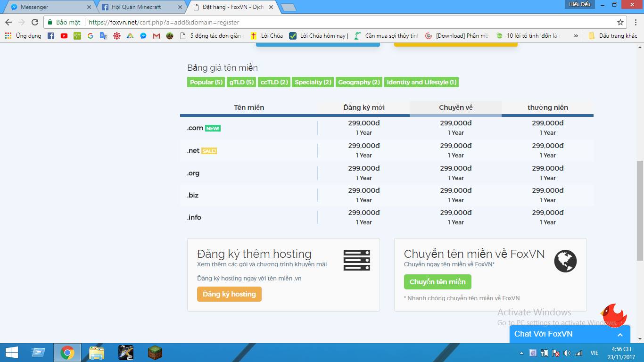Open the [Download] Phần mềm bookmark
This screenshot has width=644, height=362.
click(x=457, y=36)
